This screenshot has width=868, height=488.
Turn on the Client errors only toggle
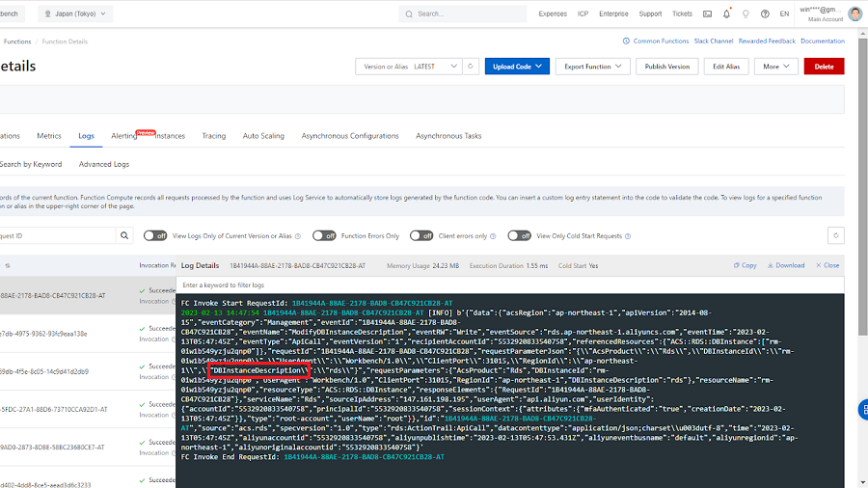(420, 235)
